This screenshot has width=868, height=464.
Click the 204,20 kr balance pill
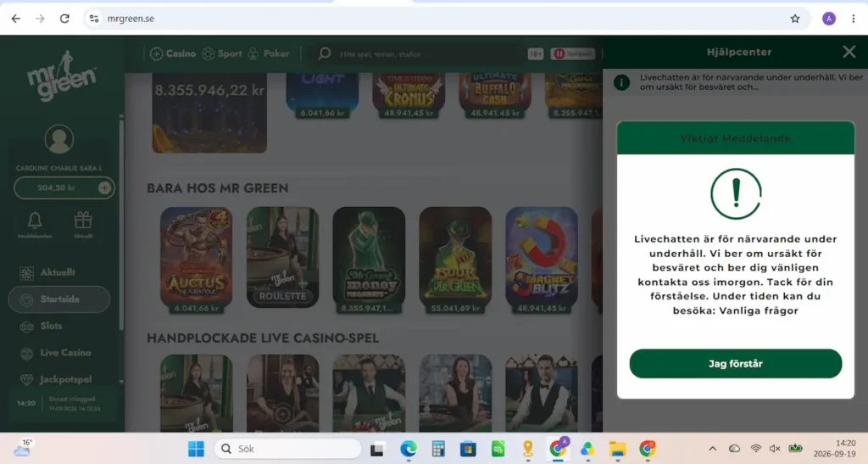pos(64,188)
